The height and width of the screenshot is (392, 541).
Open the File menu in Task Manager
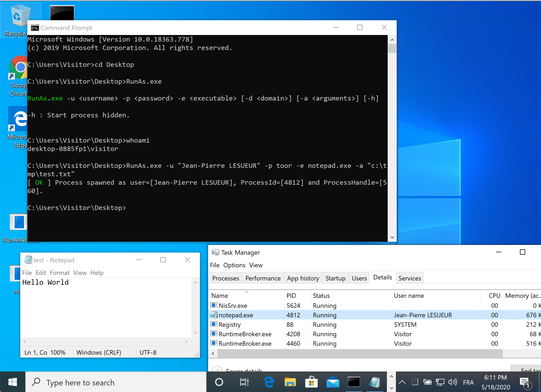point(215,265)
